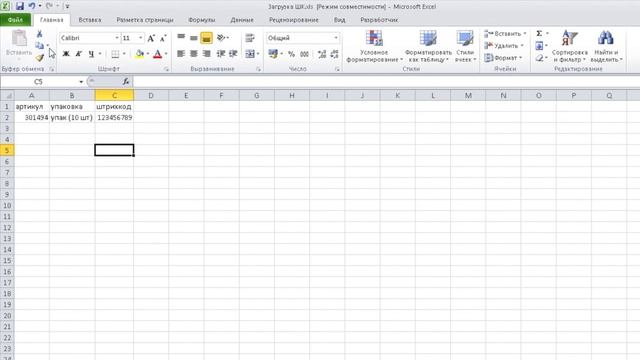
Task: Apply percent style format
Action: click(291, 54)
